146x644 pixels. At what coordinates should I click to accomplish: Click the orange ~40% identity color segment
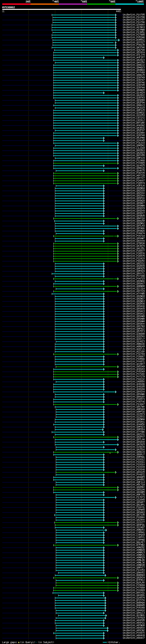(45, 4)
